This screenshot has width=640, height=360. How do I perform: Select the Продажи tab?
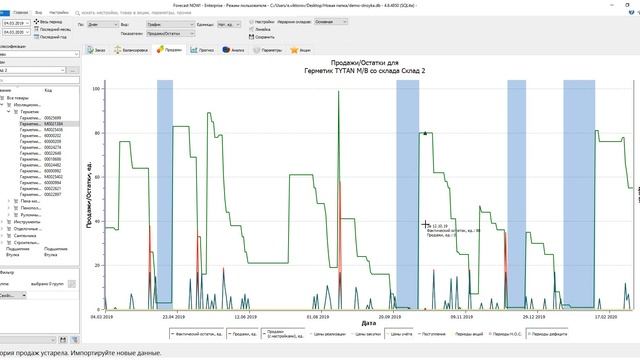point(169,49)
